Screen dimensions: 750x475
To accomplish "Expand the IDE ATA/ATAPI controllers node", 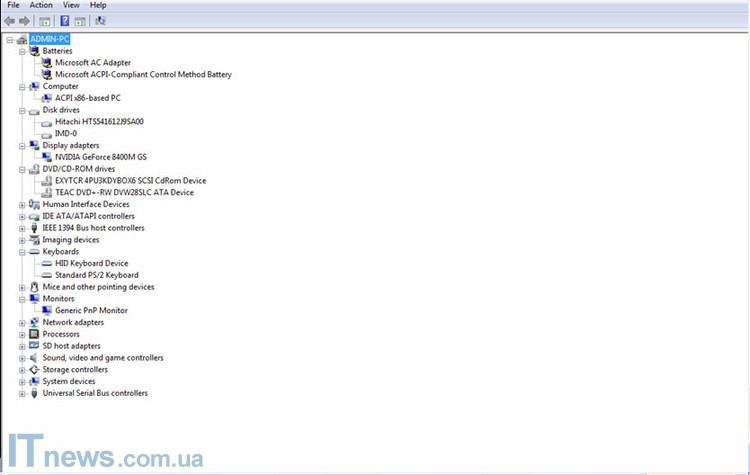I will tap(22, 216).
